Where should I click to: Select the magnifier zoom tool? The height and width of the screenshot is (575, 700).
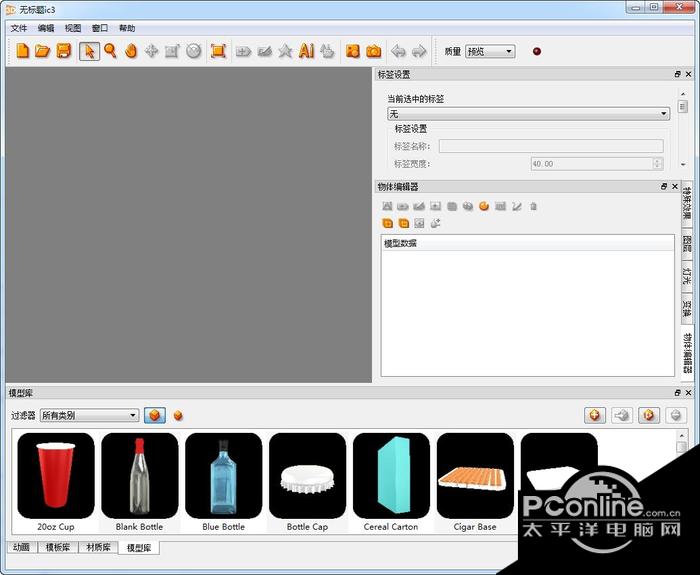[110, 51]
